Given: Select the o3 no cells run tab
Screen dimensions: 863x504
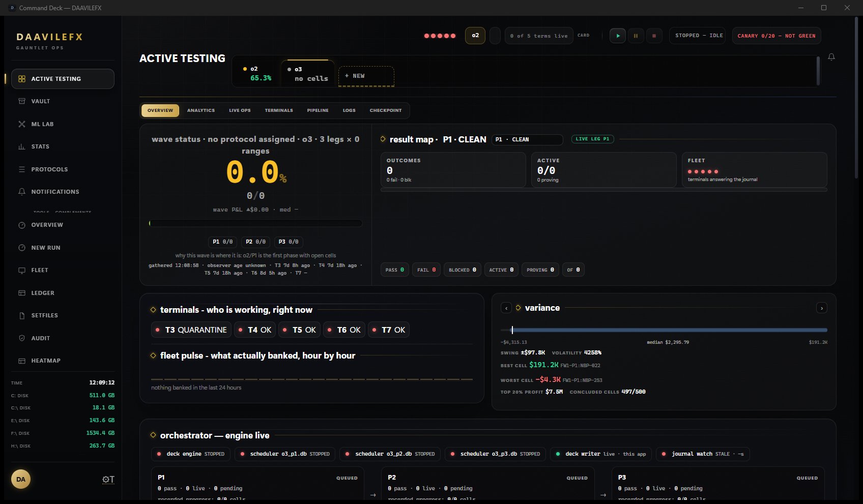Looking at the screenshot, I should pos(308,74).
